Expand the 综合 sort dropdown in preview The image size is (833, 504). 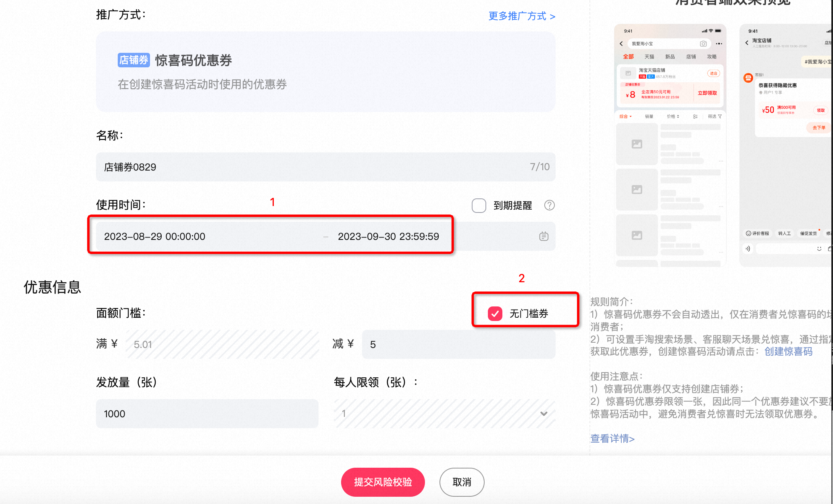pyautogui.click(x=625, y=117)
